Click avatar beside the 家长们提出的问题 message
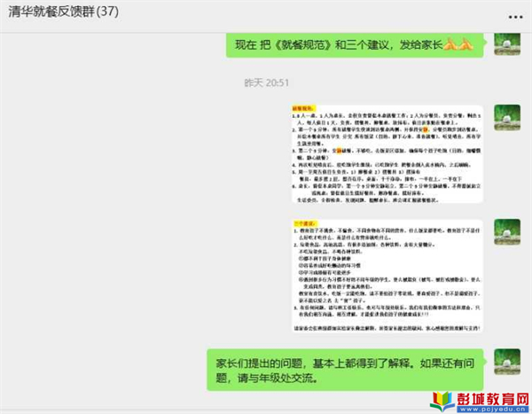 507,362
